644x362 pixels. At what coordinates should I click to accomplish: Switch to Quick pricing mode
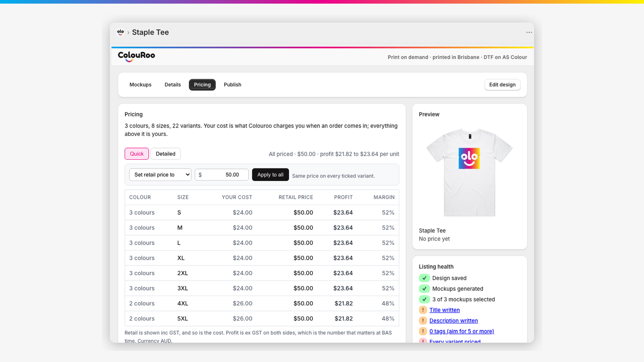(x=137, y=154)
